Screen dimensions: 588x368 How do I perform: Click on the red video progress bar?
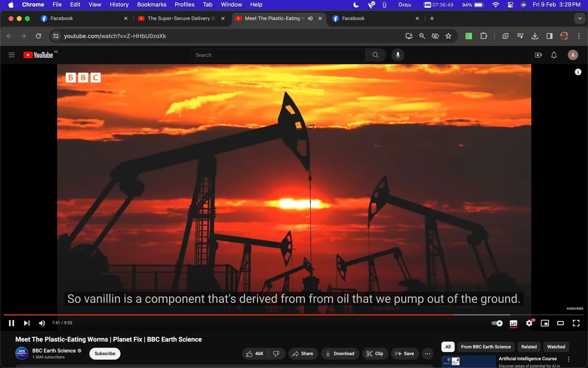point(229,315)
